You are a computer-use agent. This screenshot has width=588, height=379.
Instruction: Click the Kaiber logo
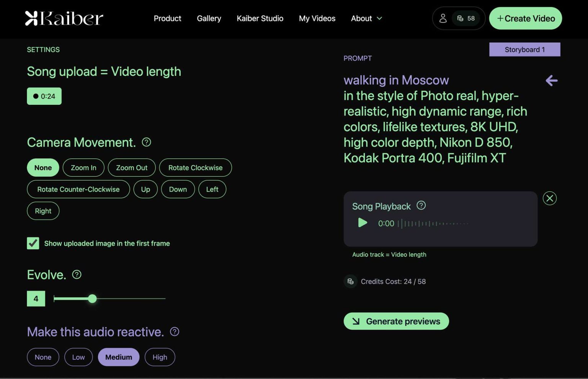coord(64,18)
